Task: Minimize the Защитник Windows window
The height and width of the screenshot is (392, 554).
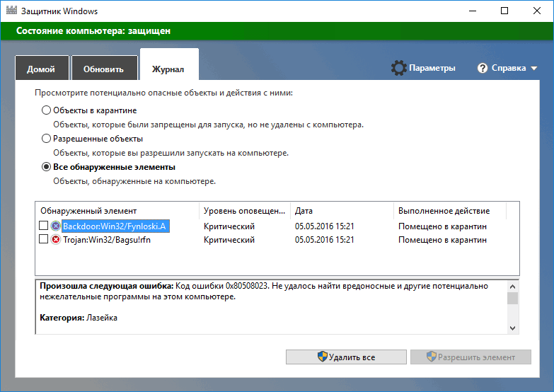Action: (473, 11)
